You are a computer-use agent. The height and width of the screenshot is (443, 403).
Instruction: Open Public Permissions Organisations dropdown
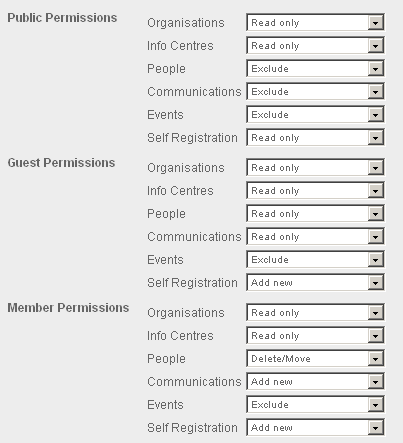pyautogui.click(x=315, y=23)
